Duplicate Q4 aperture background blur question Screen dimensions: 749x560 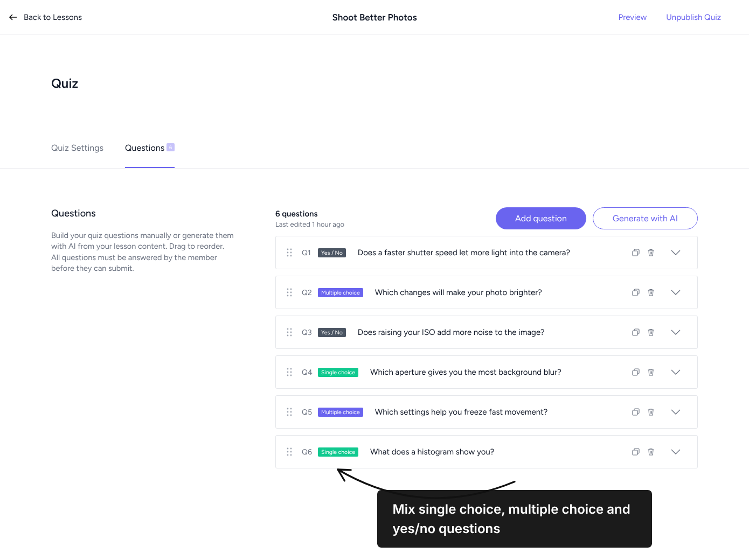point(636,372)
